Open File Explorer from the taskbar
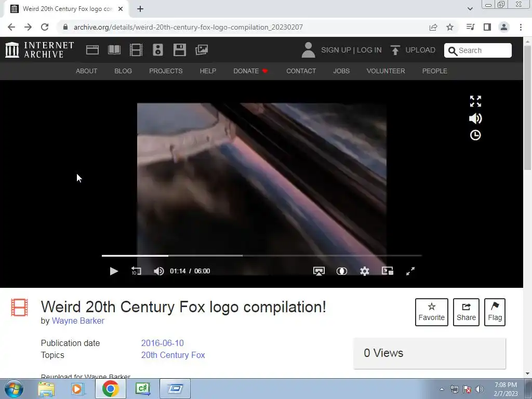The image size is (532, 399). (x=46, y=389)
